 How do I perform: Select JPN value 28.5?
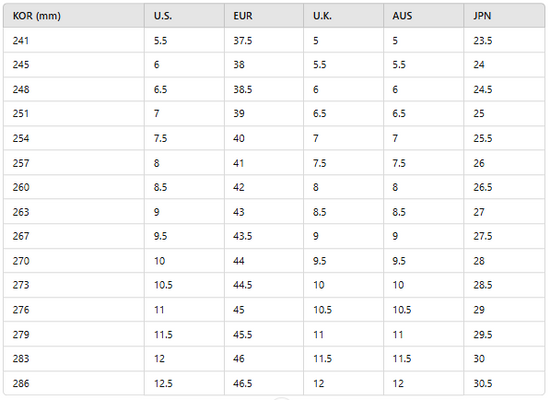[x=504, y=285]
